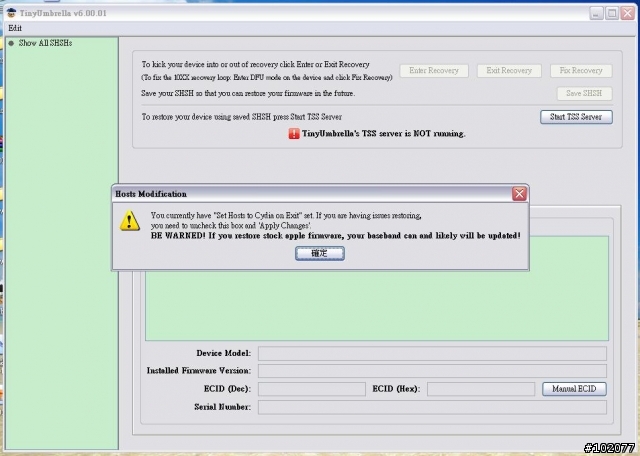Click the Fix Recovery button
The width and height of the screenshot is (640, 456).
tap(581, 71)
